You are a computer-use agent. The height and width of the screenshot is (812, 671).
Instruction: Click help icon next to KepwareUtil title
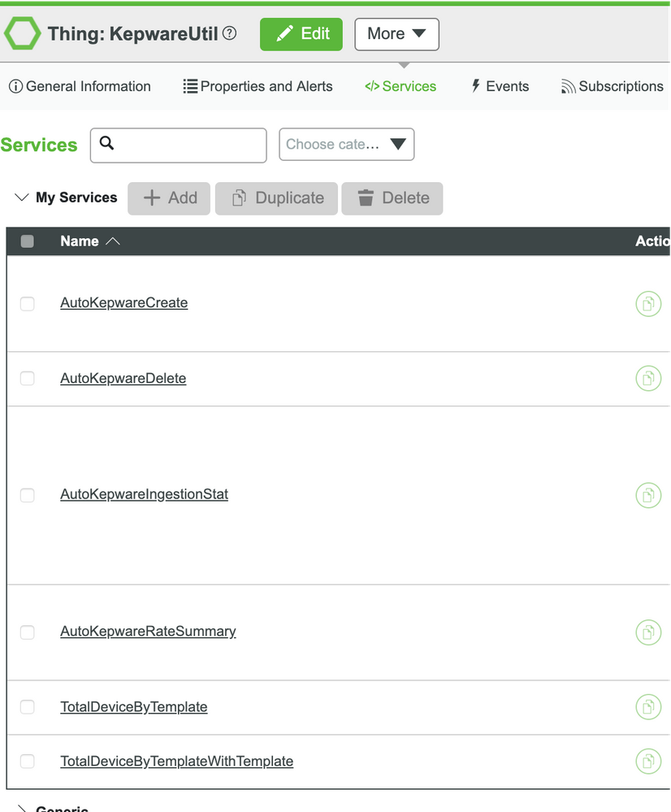pyautogui.click(x=230, y=34)
